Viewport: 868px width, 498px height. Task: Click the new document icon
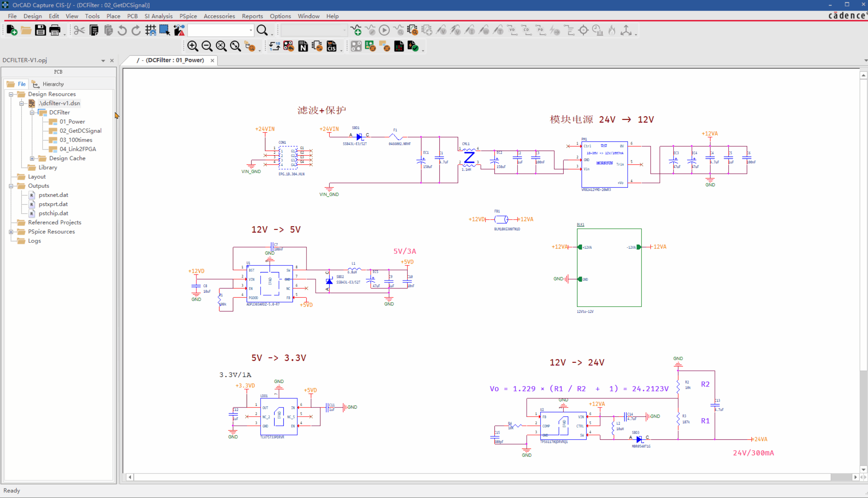coord(12,30)
